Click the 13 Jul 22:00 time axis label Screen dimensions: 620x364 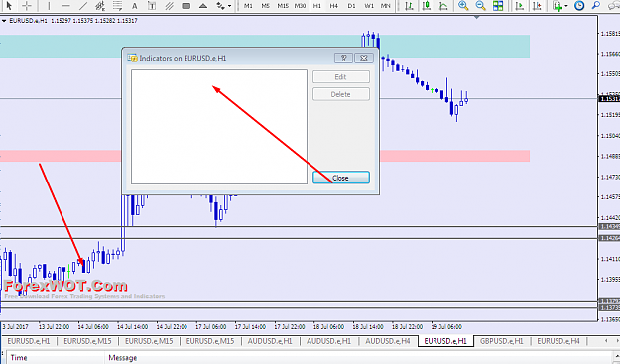pos(54,327)
